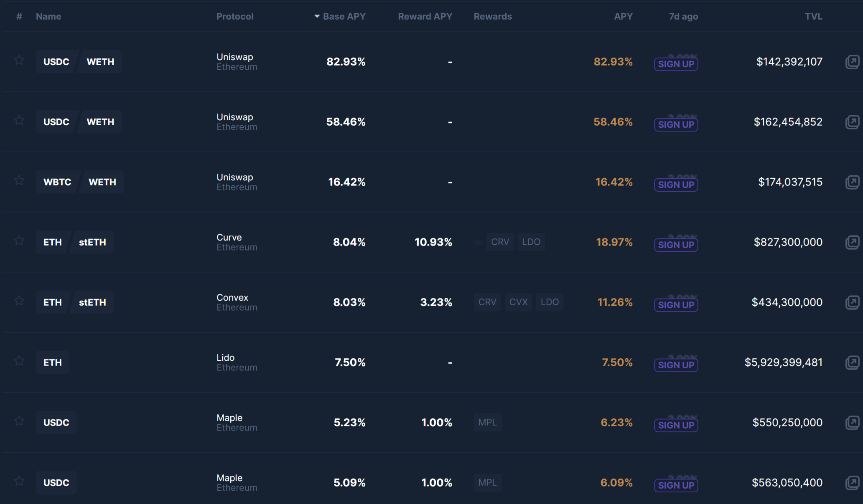The image size is (863, 504).
Task: Open external link for Maple 5.23% USDC pool
Action: (x=852, y=422)
